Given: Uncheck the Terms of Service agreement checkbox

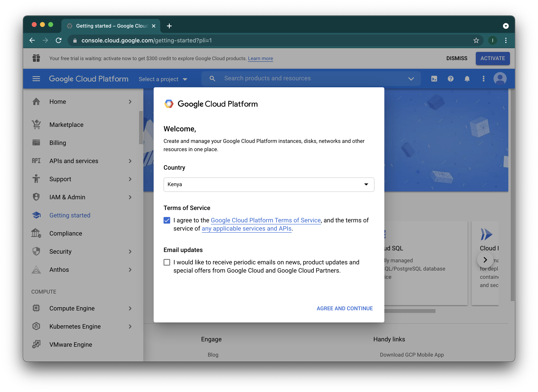Looking at the screenshot, I should tap(167, 220).
